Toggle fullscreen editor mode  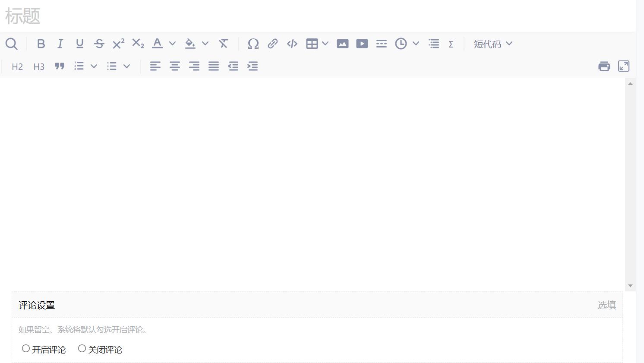tap(624, 66)
